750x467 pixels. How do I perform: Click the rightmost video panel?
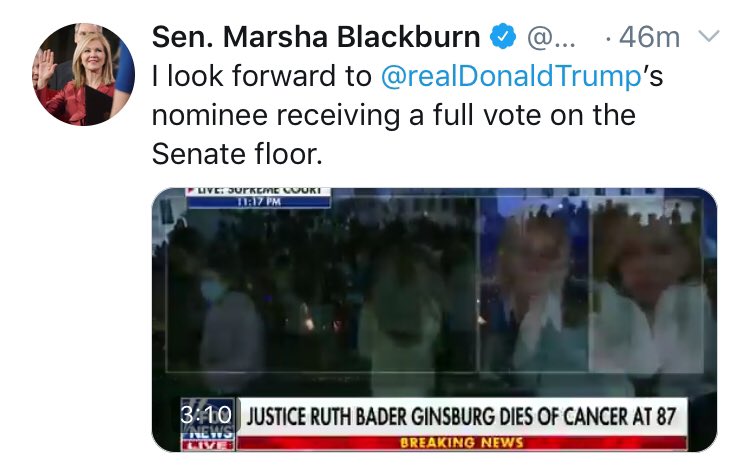click(x=647, y=284)
